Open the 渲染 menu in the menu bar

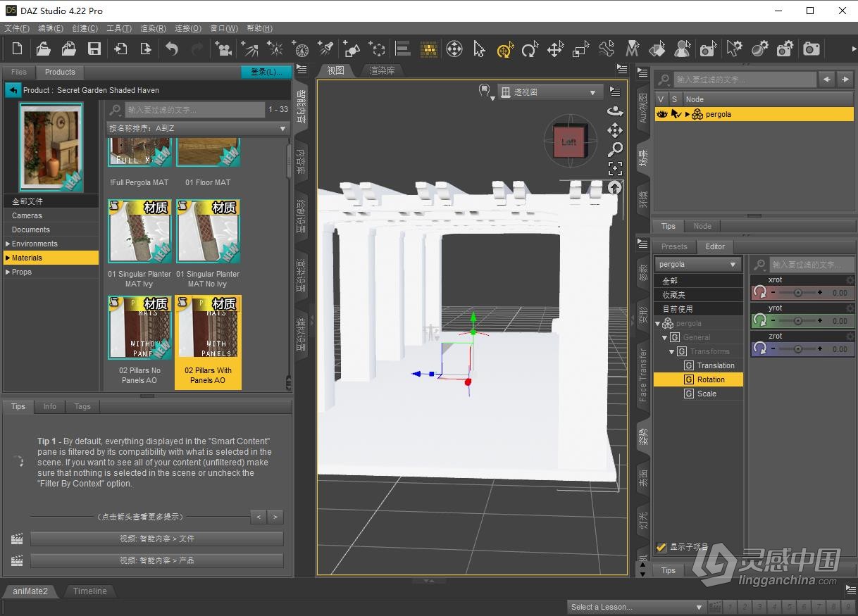tap(151, 28)
